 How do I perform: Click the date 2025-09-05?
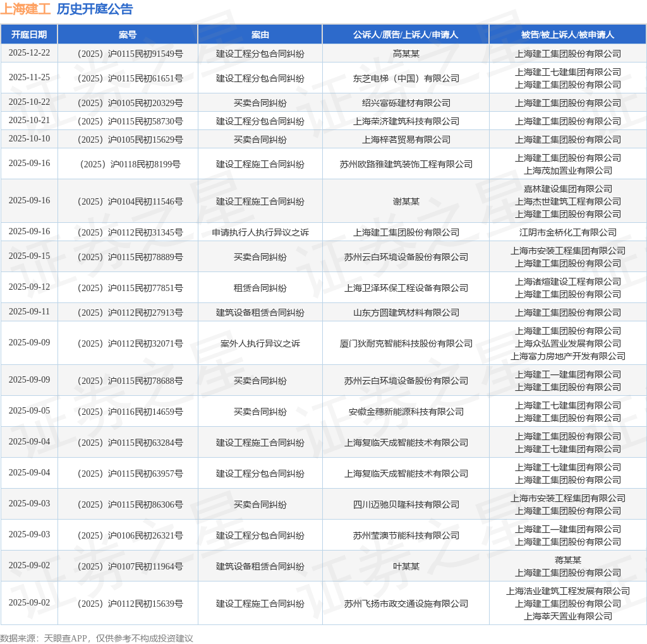pos(29,411)
